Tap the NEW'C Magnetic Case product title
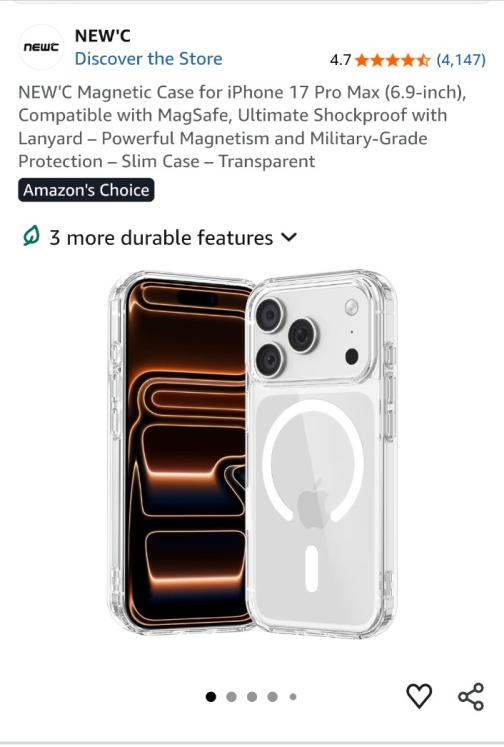Screen dimensions: 504x747 click(x=242, y=127)
